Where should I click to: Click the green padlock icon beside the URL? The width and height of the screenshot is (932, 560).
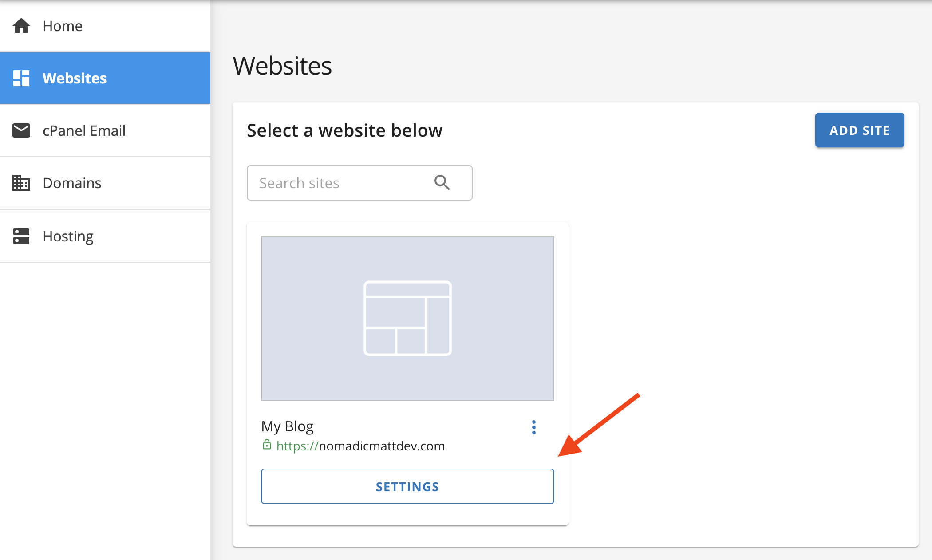(266, 446)
